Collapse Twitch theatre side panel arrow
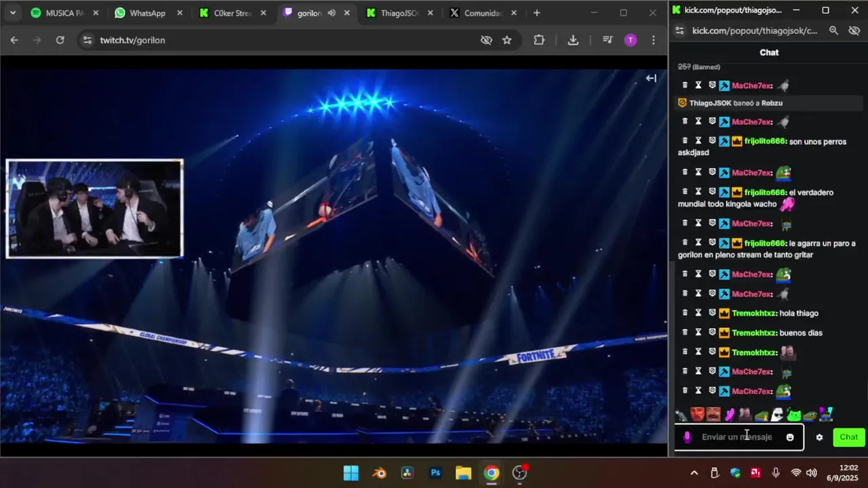The height and width of the screenshot is (488, 868). [651, 78]
